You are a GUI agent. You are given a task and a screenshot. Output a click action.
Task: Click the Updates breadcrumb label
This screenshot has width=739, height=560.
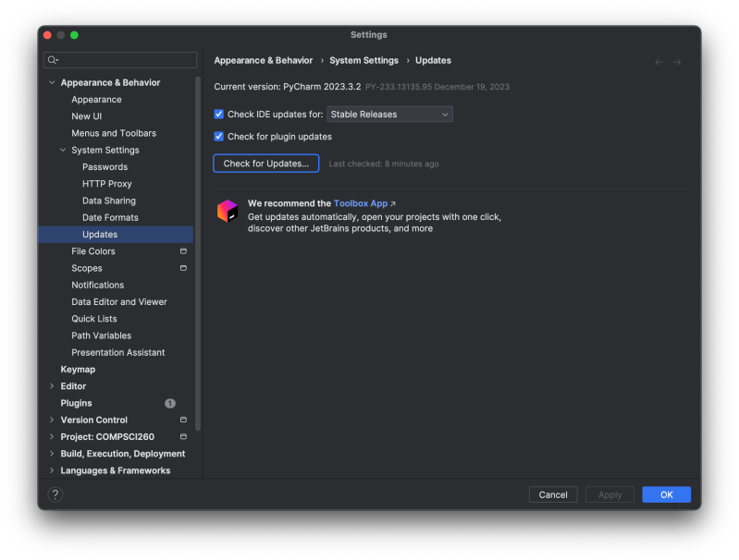click(x=433, y=60)
